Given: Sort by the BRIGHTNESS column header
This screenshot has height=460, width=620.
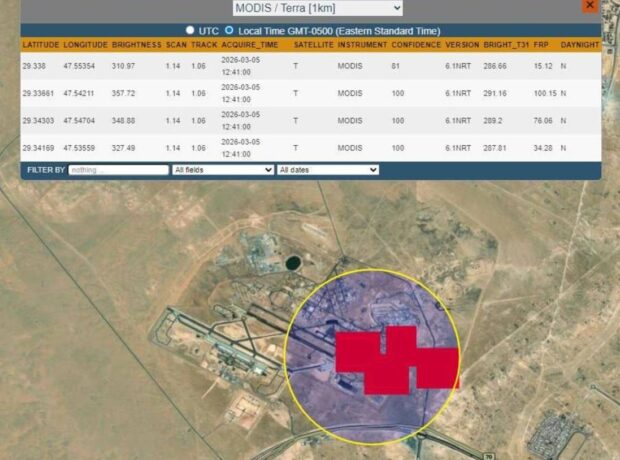Looking at the screenshot, I should 136,46.
